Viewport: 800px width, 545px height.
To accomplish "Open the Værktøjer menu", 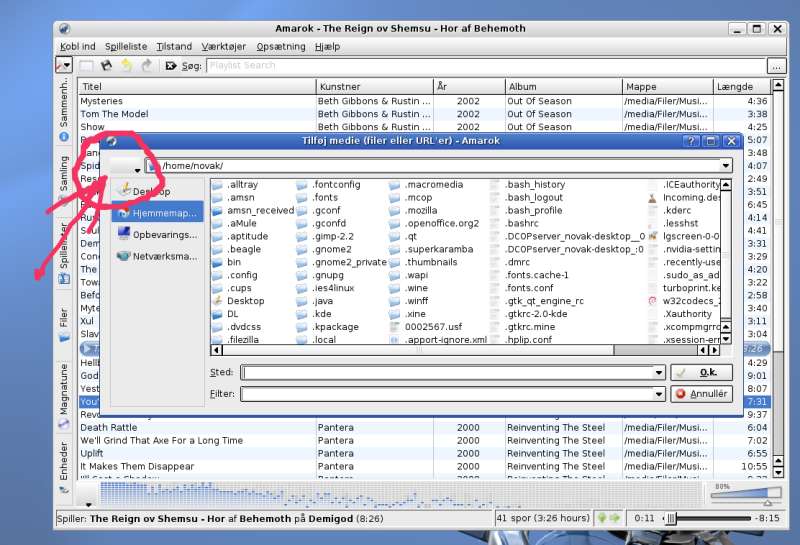I will coord(223,46).
